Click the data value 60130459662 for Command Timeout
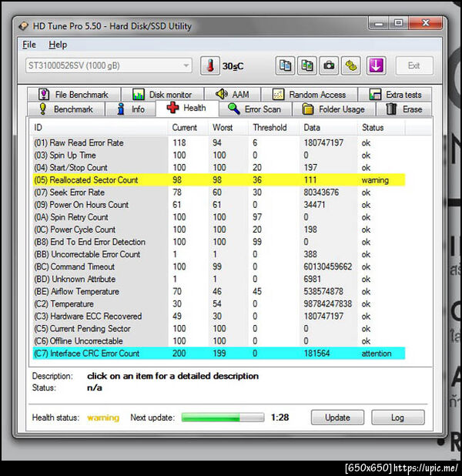 328,266
